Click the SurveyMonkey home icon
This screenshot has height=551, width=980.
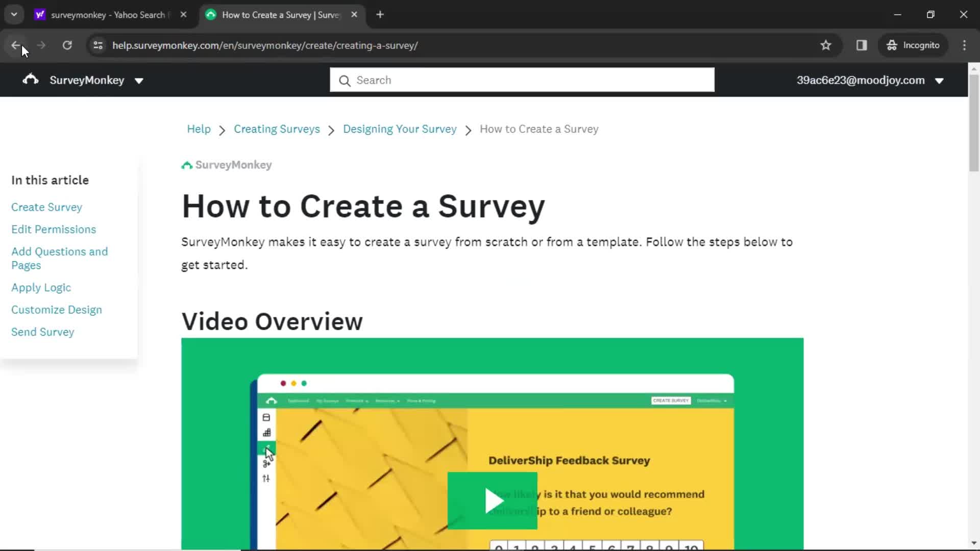click(30, 80)
